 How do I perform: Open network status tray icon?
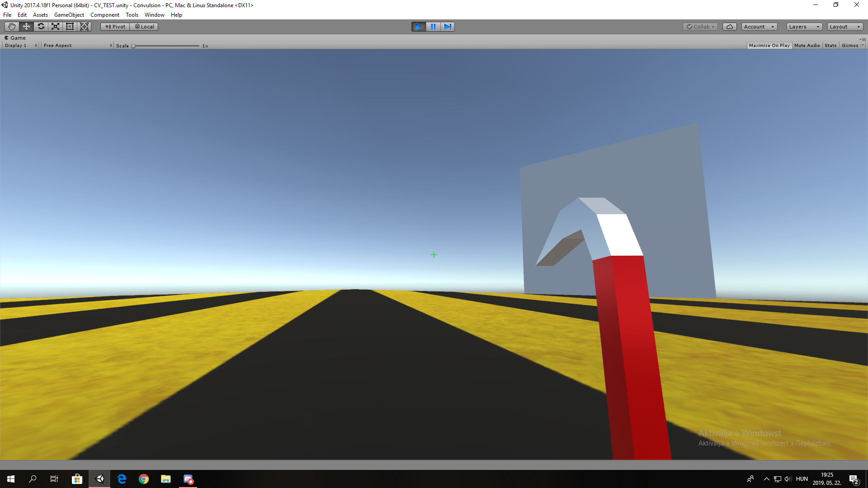point(778,479)
